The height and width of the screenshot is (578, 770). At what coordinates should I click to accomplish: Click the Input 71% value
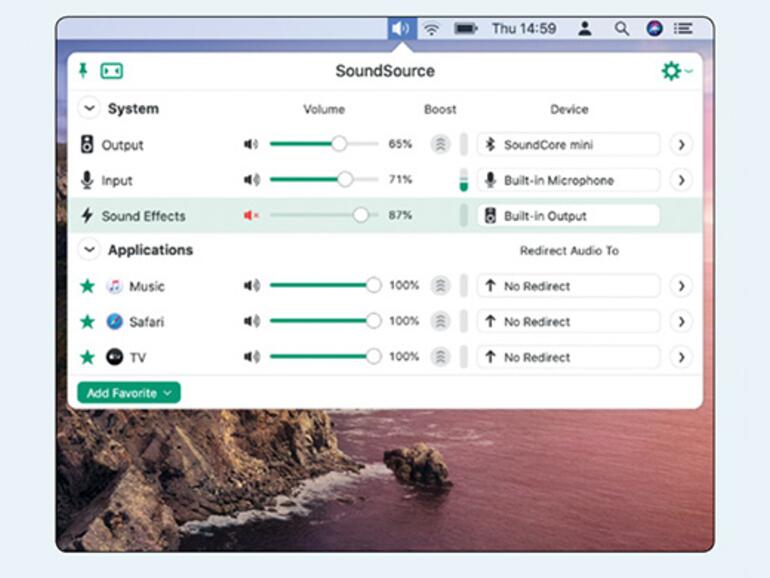pos(400,179)
